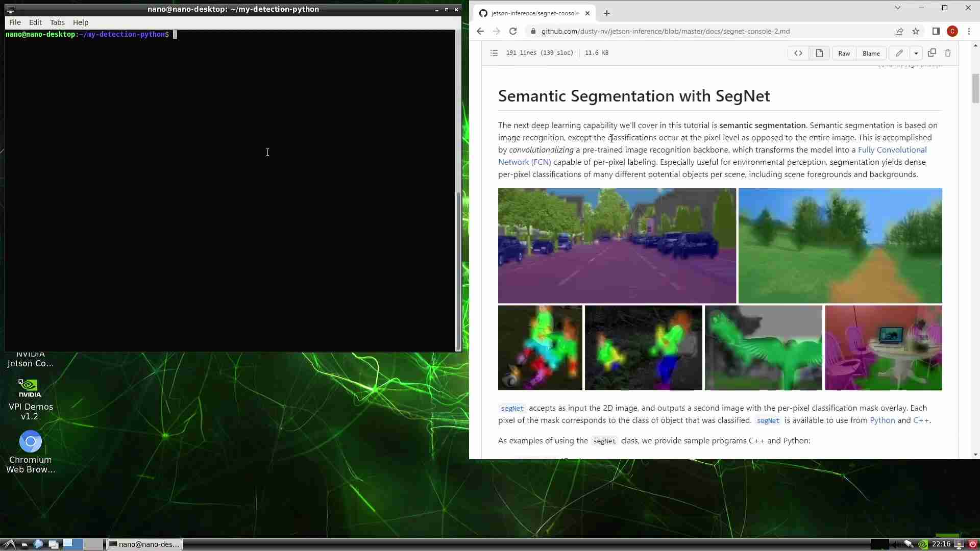Open the Chromium profile avatar
The width and height of the screenshot is (980, 551).
953,31
